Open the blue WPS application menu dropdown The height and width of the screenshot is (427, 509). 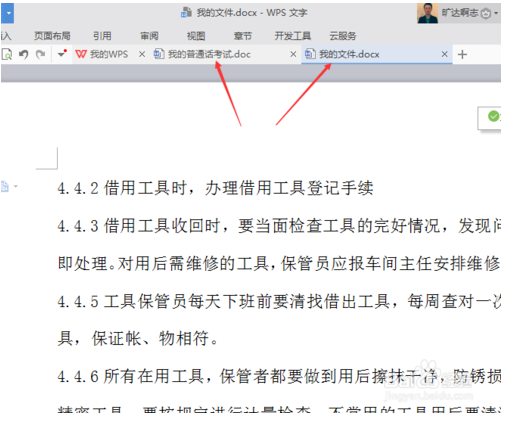tap(7, 13)
